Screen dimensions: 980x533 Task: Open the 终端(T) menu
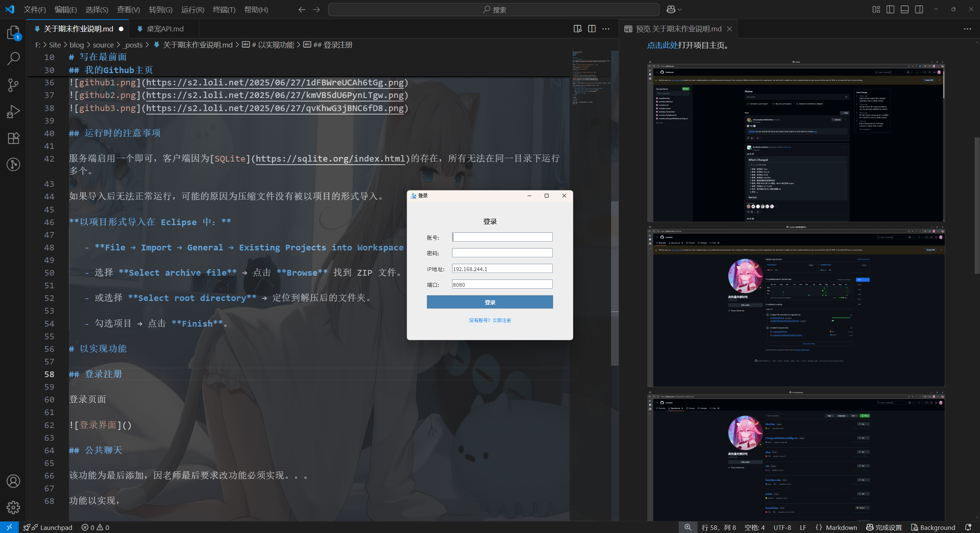224,10
